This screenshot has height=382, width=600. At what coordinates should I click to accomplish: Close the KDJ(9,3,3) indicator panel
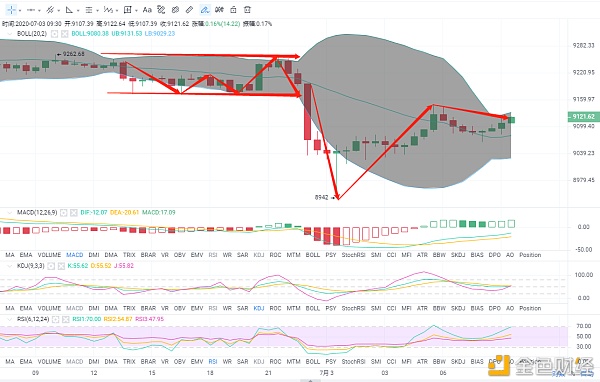tap(61, 266)
